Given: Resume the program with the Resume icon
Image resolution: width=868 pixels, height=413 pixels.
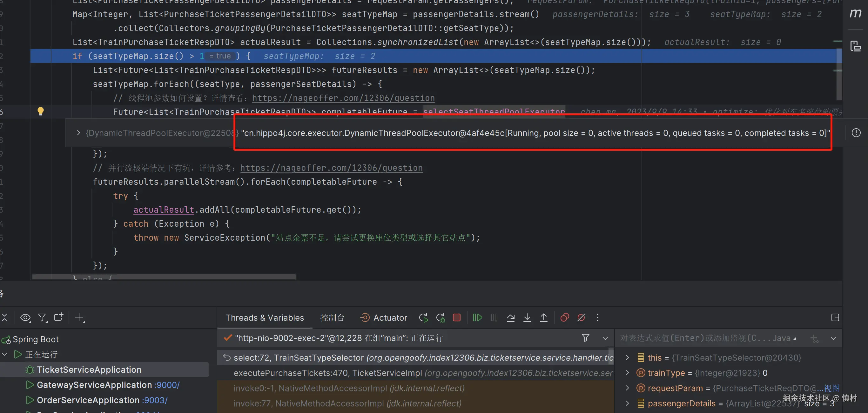Looking at the screenshot, I should pos(477,317).
